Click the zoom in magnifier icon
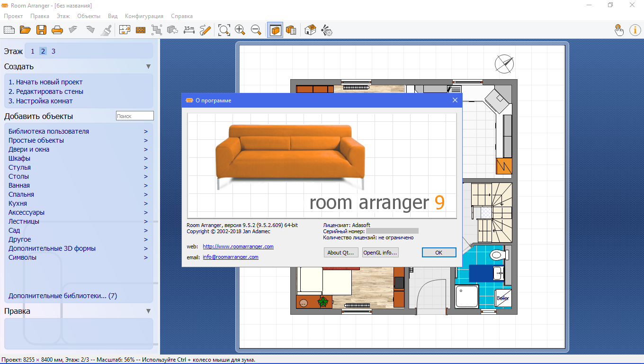Viewport: 644px width, 364px height. point(240,30)
